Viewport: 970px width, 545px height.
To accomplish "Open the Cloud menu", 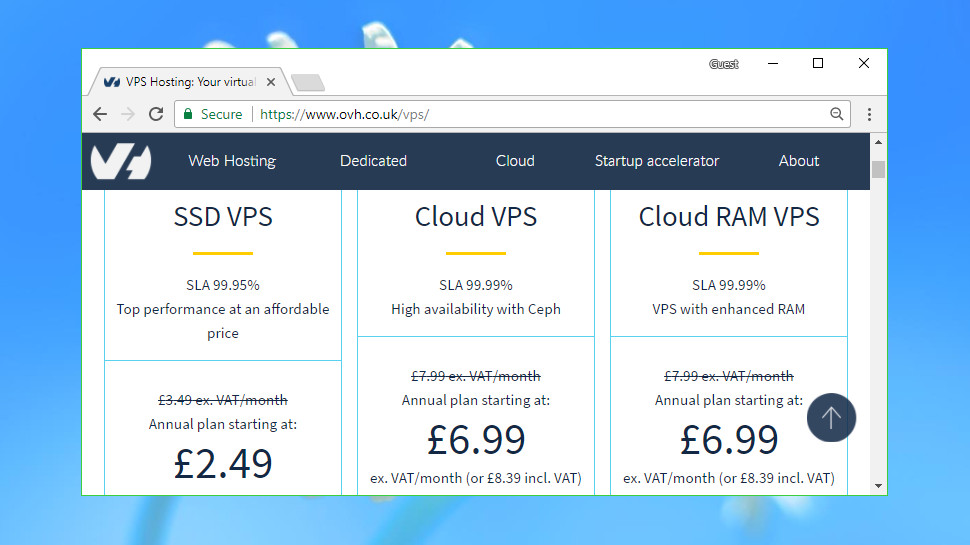I will [x=515, y=161].
